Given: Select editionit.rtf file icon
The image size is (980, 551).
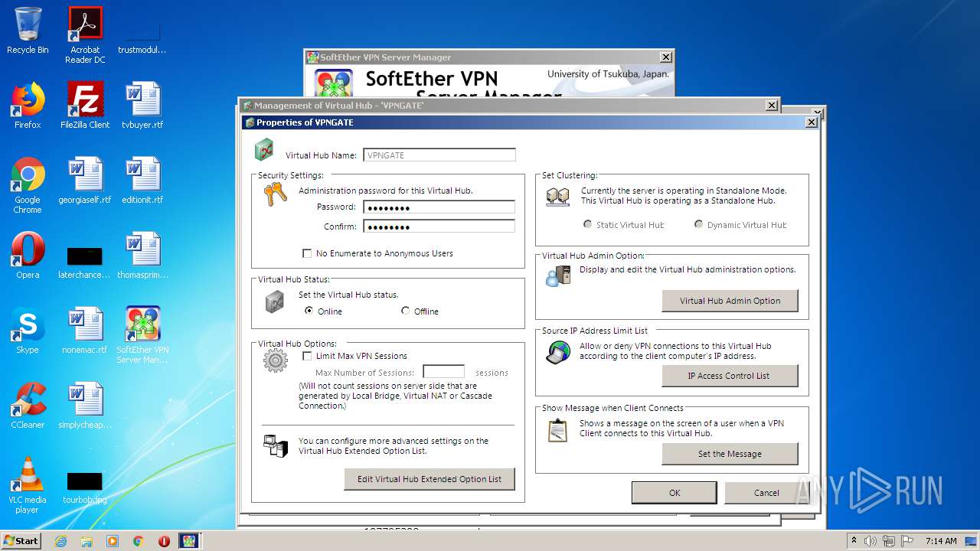Looking at the screenshot, I should pyautogui.click(x=142, y=181).
